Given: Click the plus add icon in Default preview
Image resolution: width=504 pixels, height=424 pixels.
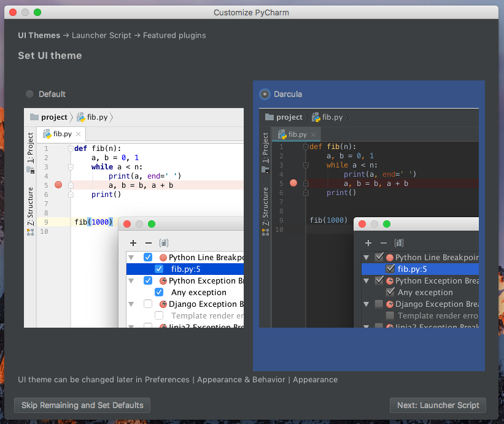Looking at the screenshot, I should point(133,243).
